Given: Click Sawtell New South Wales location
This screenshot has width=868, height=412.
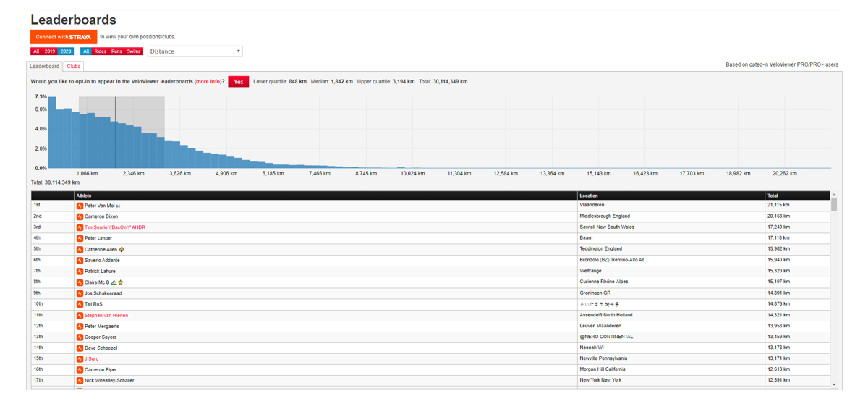Looking at the screenshot, I should (x=607, y=227).
